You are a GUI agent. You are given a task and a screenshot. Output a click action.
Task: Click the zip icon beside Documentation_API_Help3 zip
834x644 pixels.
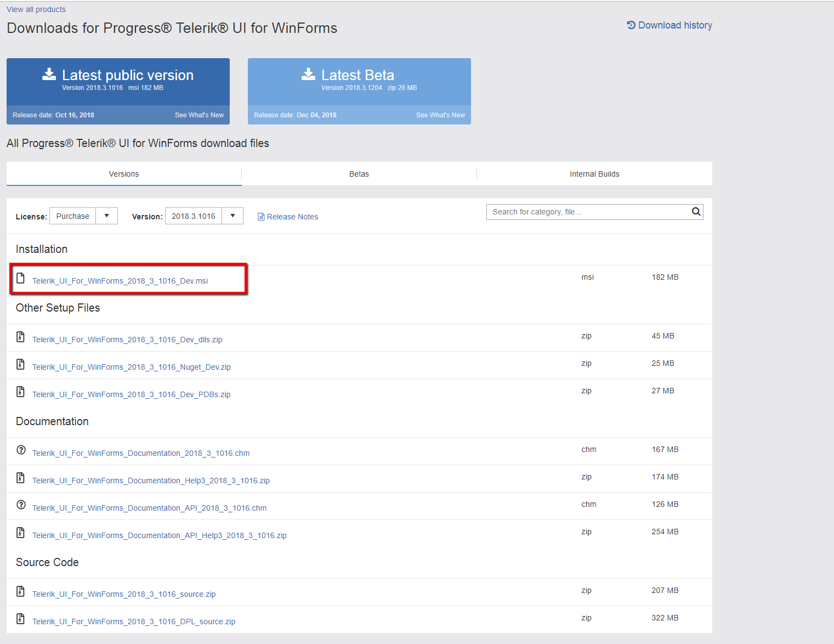pyautogui.click(x=21, y=533)
